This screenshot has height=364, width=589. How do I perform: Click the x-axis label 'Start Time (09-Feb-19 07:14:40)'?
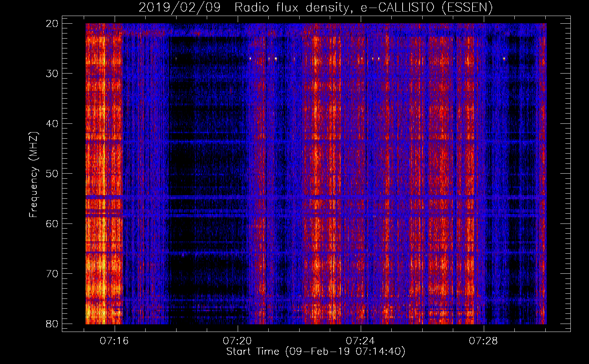pyautogui.click(x=316, y=352)
